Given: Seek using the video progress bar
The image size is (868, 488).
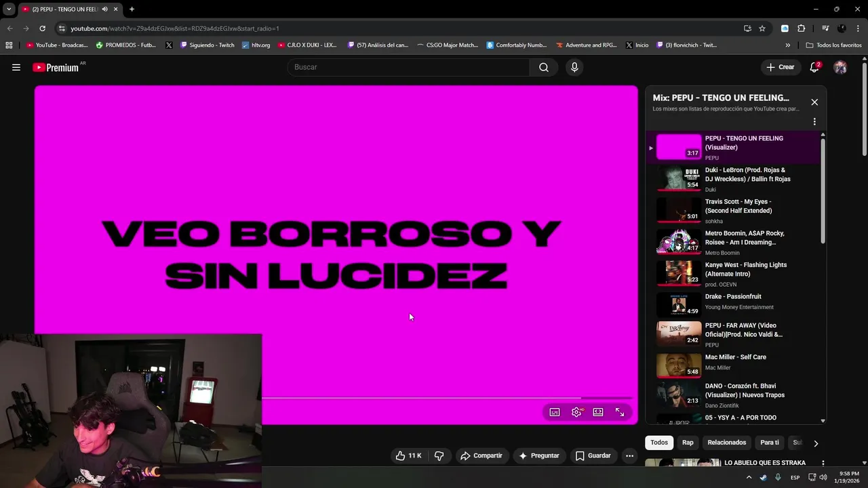Looking at the screenshot, I should tap(447, 399).
